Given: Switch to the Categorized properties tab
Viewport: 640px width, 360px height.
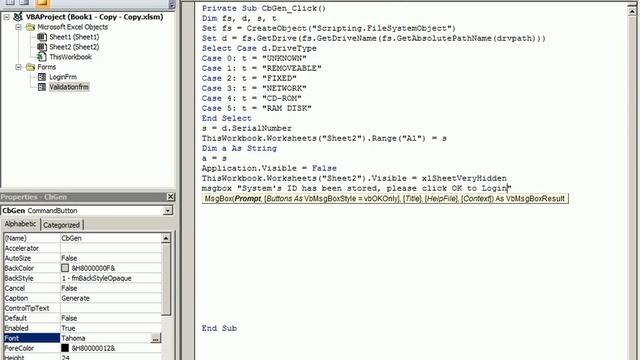Looking at the screenshot, I should (62, 225).
